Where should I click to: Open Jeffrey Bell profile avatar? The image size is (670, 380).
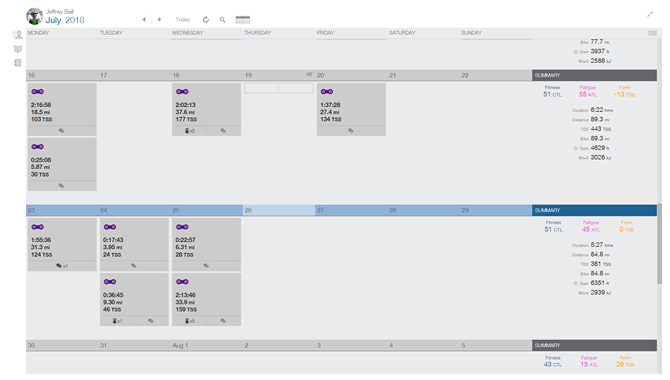point(34,17)
